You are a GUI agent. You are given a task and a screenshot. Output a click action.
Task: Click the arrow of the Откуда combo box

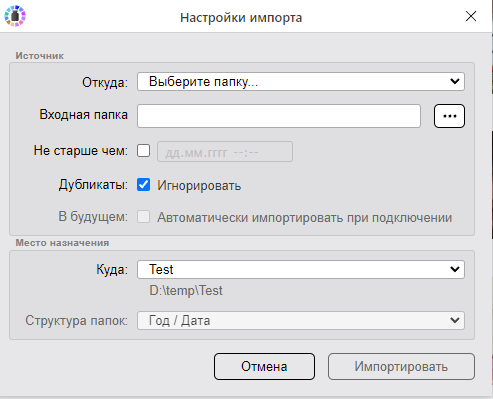tap(455, 81)
